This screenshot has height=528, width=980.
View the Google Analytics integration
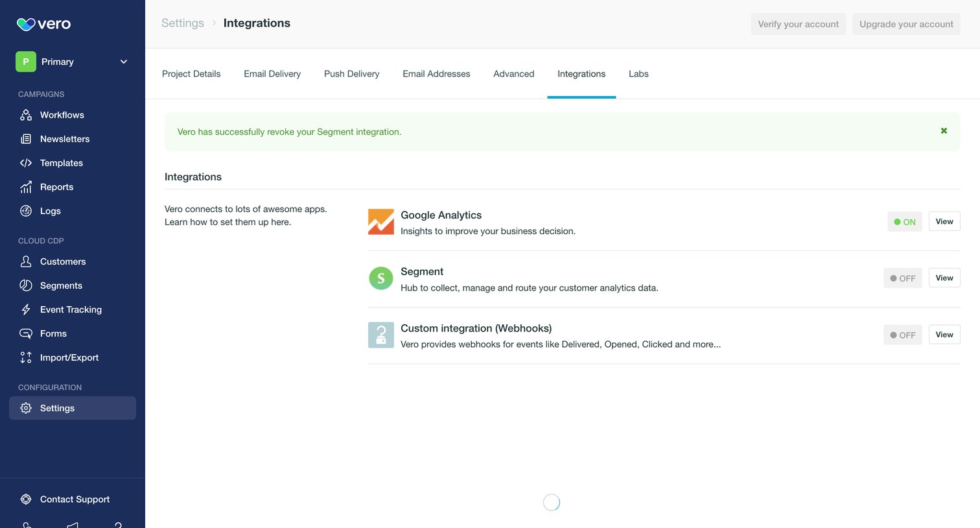(944, 221)
